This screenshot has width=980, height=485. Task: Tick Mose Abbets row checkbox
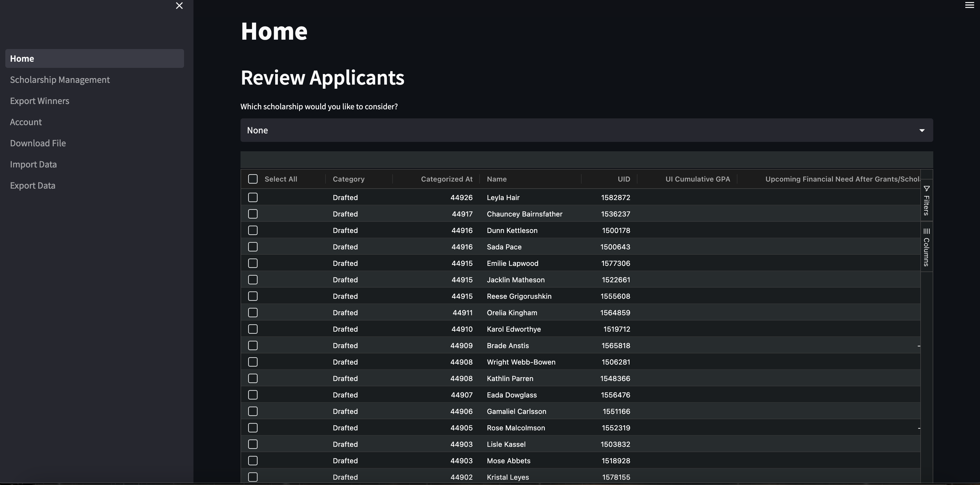click(x=253, y=461)
